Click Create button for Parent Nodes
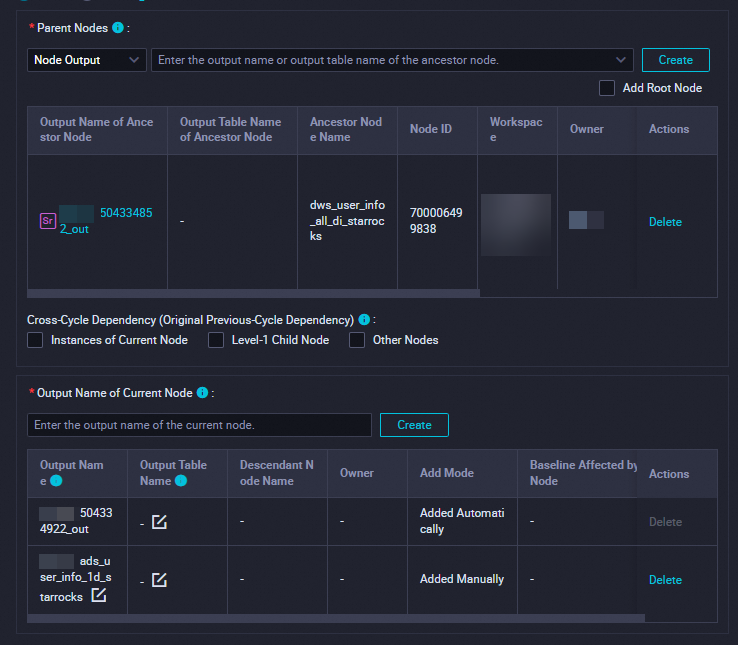 coord(675,60)
